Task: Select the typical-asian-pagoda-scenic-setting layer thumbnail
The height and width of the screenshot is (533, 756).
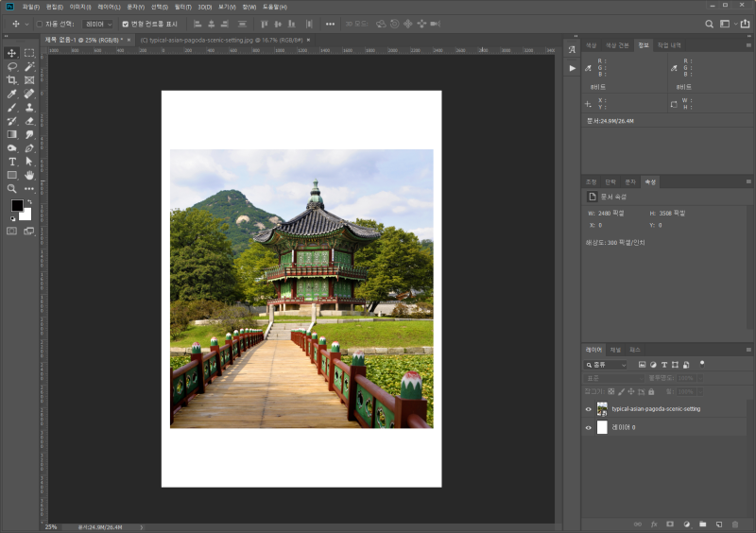Action: click(x=602, y=409)
